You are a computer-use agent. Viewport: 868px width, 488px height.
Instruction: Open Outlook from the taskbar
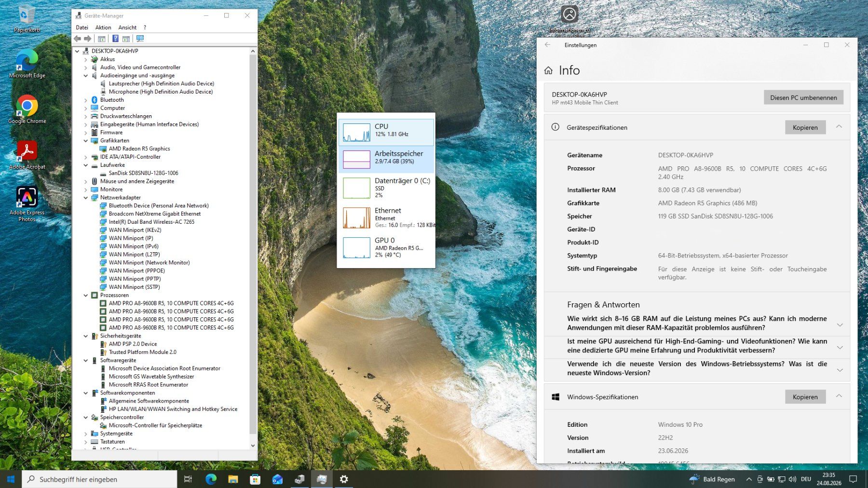tap(277, 479)
